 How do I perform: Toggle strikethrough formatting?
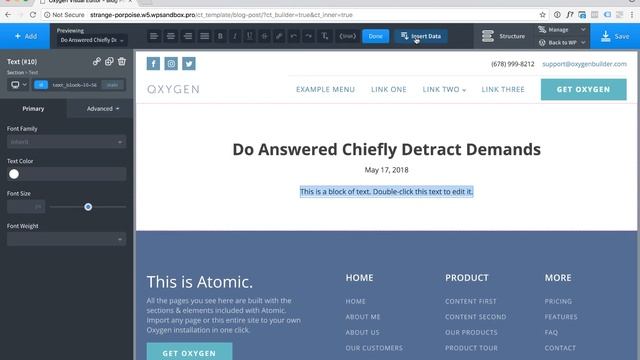(x=264, y=36)
